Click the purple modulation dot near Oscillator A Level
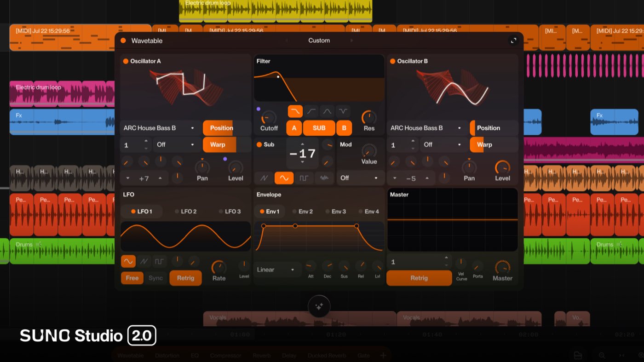644x362 pixels. 225,159
